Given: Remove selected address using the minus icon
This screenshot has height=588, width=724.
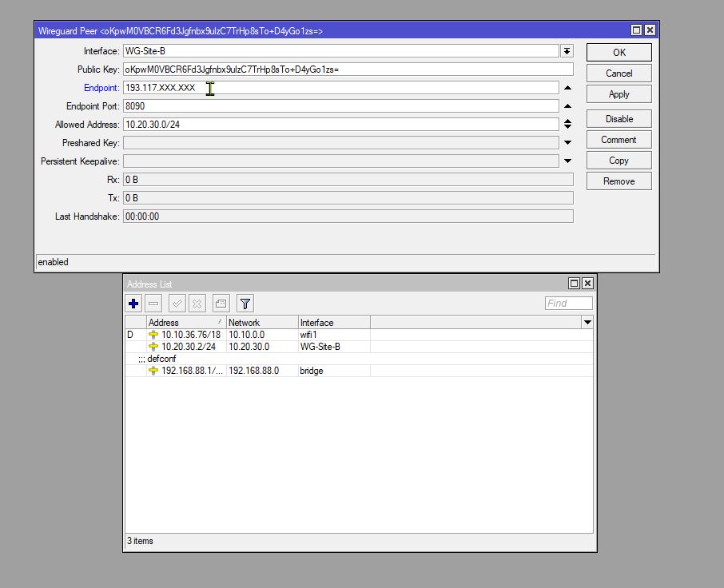Looking at the screenshot, I should [153, 304].
